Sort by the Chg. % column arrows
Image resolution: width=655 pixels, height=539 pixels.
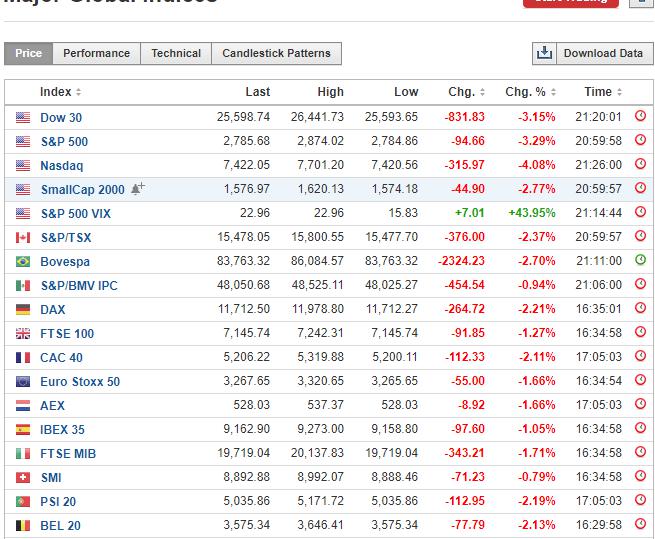(553, 92)
